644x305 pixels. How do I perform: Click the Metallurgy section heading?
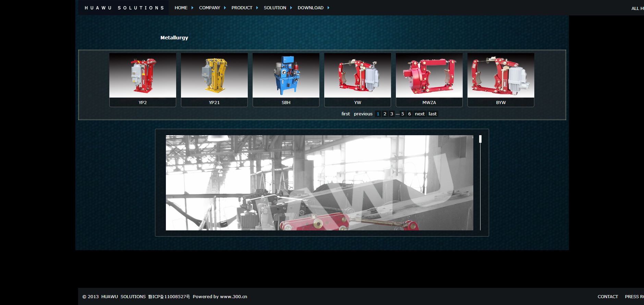point(174,38)
